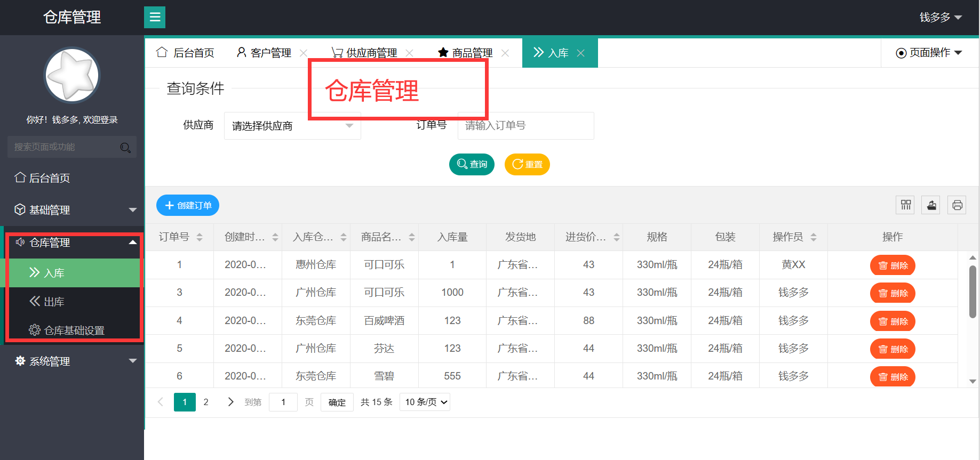This screenshot has height=460, width=980.
Task: Delete order 4 row with 删除
Action: [893, 321]
